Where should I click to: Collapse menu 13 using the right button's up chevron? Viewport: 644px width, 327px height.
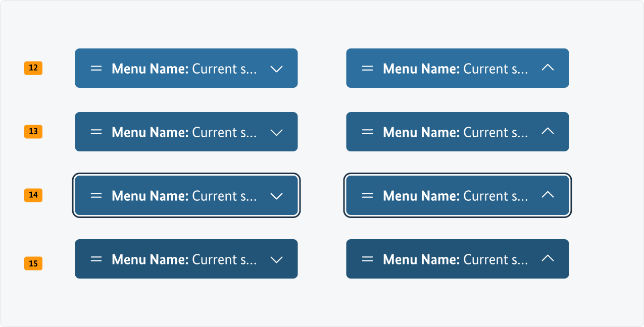click(548, 131)
